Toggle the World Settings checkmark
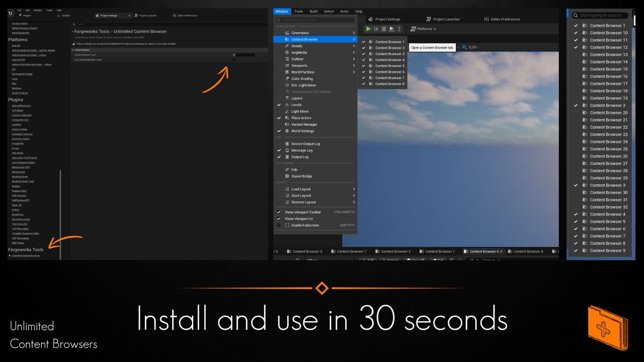 (279, 131)
